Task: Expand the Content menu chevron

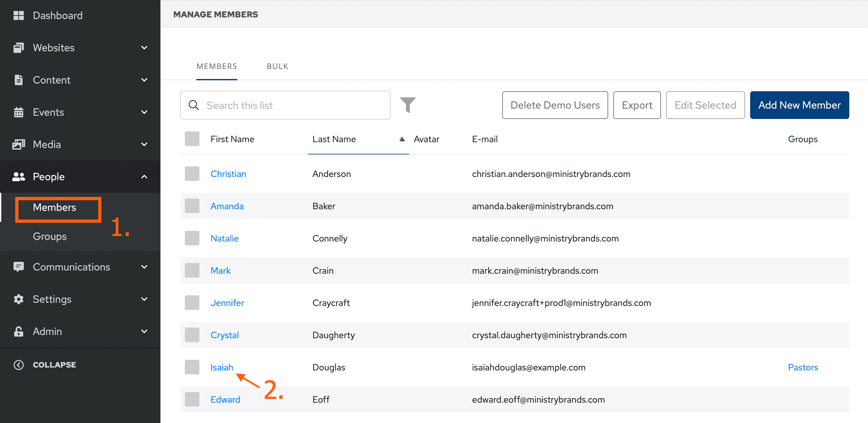Action: pos(144,80)
